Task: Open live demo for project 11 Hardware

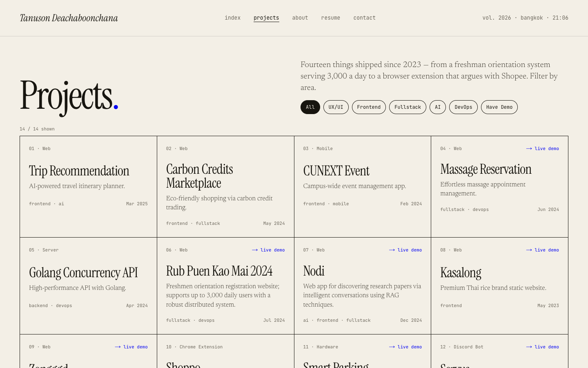Action: [x=405, y=347]
